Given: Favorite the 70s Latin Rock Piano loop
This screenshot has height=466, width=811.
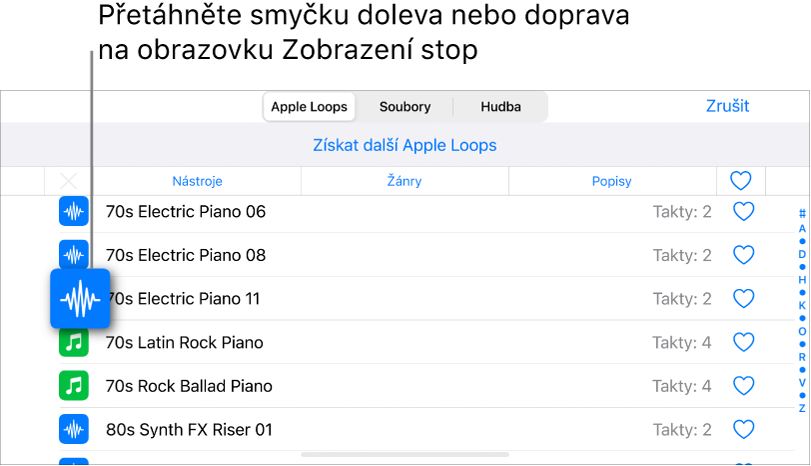Looking at the screenshot, I should (x=743, y=342).
